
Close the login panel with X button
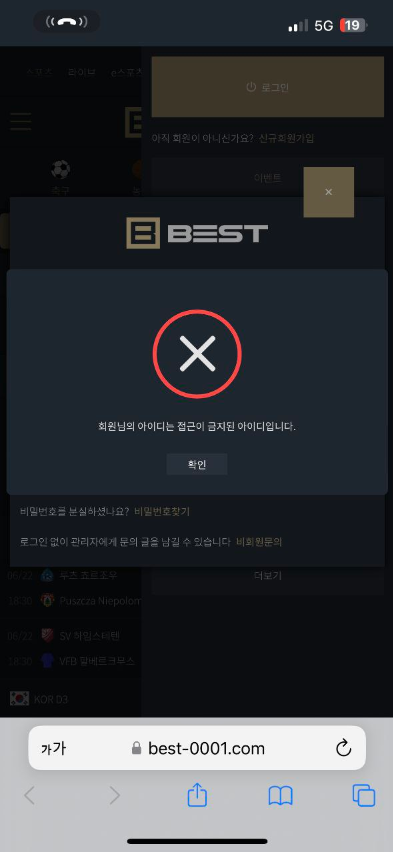[x=328, y=192]
